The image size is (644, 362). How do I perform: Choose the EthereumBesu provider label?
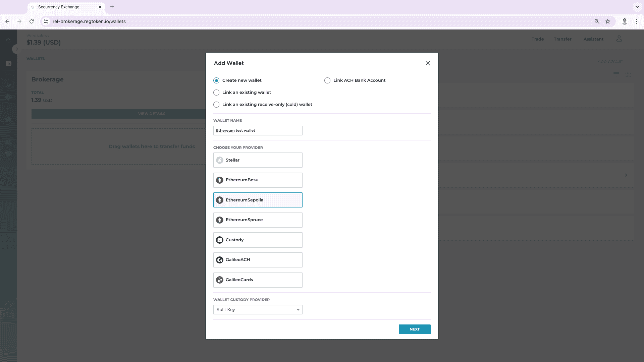click(242, 180)
